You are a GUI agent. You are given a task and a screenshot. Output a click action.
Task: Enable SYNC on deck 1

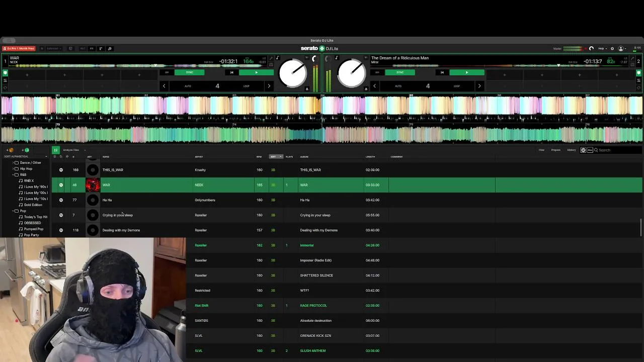(190, 72)
